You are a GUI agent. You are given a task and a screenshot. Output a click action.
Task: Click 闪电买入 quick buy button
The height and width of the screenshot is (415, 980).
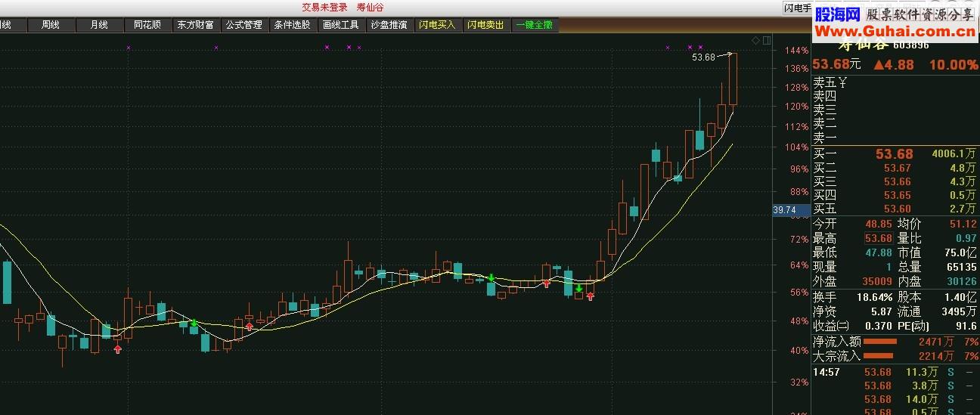click(437, 25)
